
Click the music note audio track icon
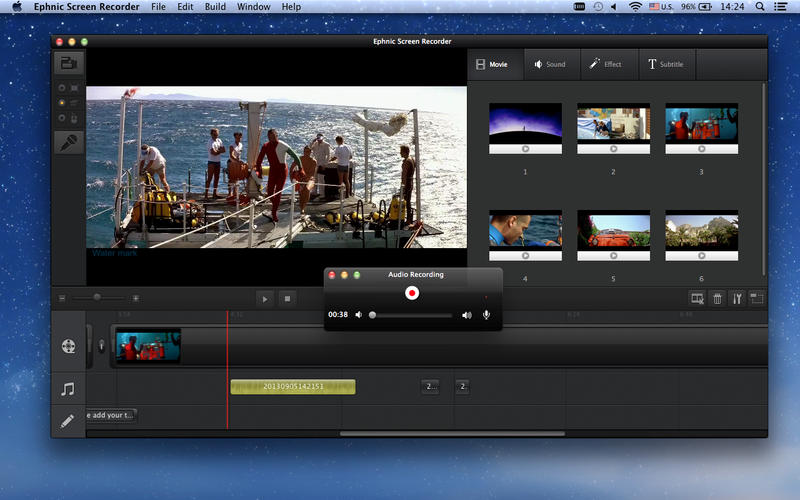pos(68,389)
